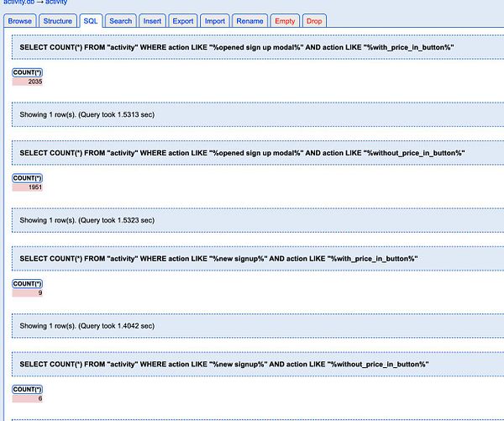Click the red Drop tab

(314, 21)
